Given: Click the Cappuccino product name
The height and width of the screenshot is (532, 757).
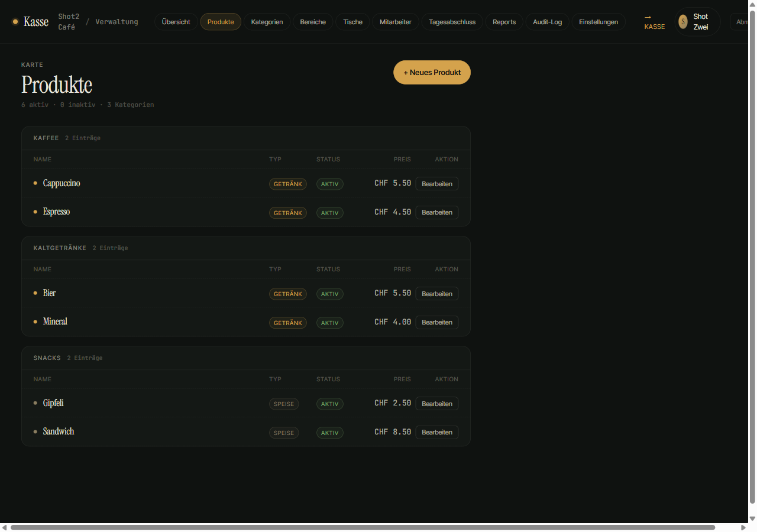Looking at the screenshot, I should tap(62, 183).
